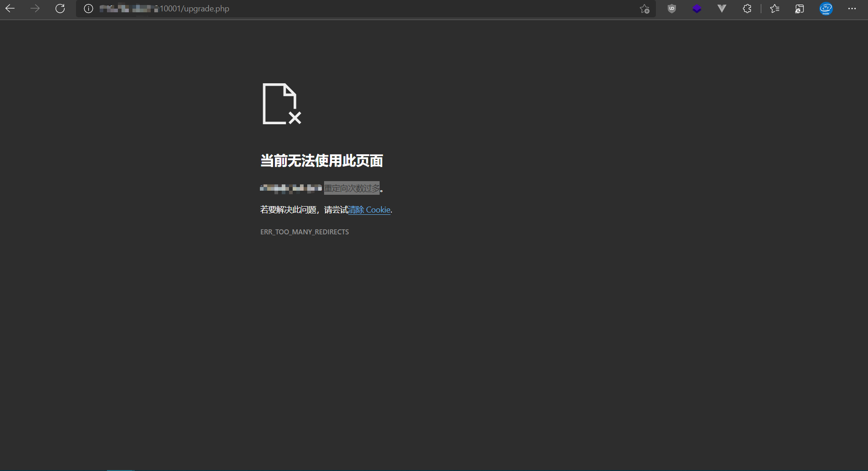This screenshot has width=868, height=471.
Task: Toggle Internet Explorer mode tab icon
Action: (x=800, y=9)
